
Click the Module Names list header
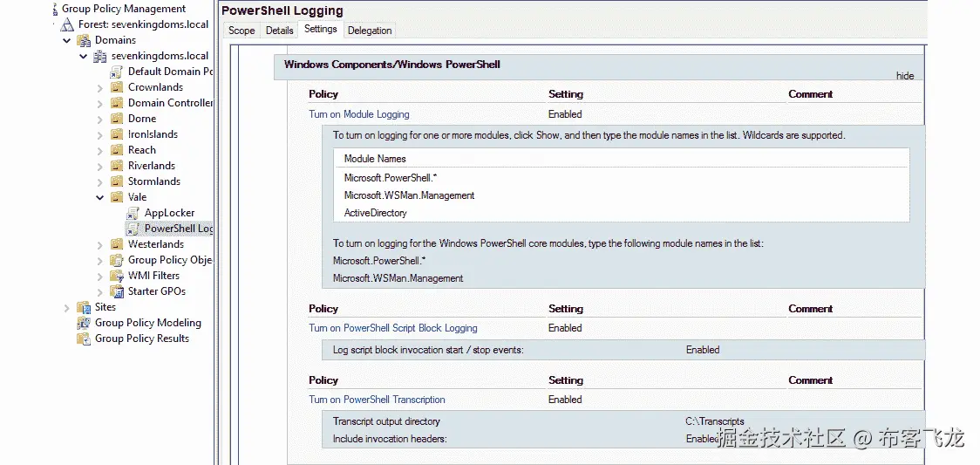(x=375, y=159)
